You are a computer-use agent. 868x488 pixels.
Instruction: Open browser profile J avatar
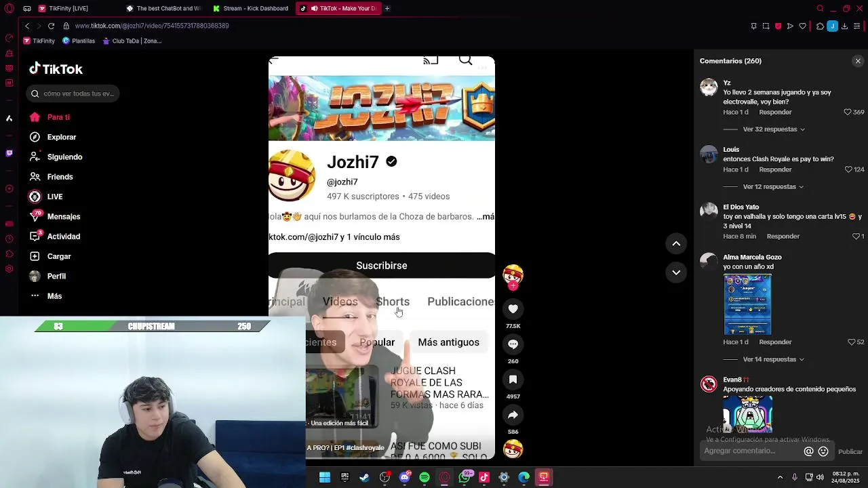[x=832, y=26]
